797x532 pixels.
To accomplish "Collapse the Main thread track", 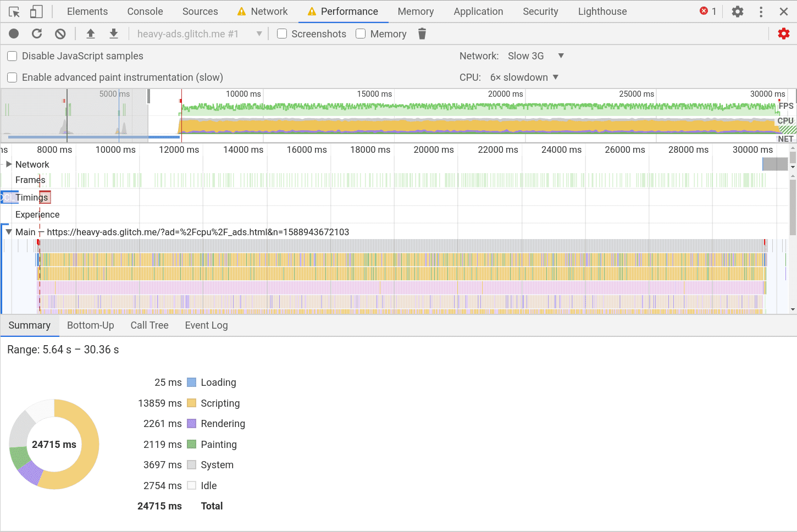I will pyautogui.click(x=8, y=232).
